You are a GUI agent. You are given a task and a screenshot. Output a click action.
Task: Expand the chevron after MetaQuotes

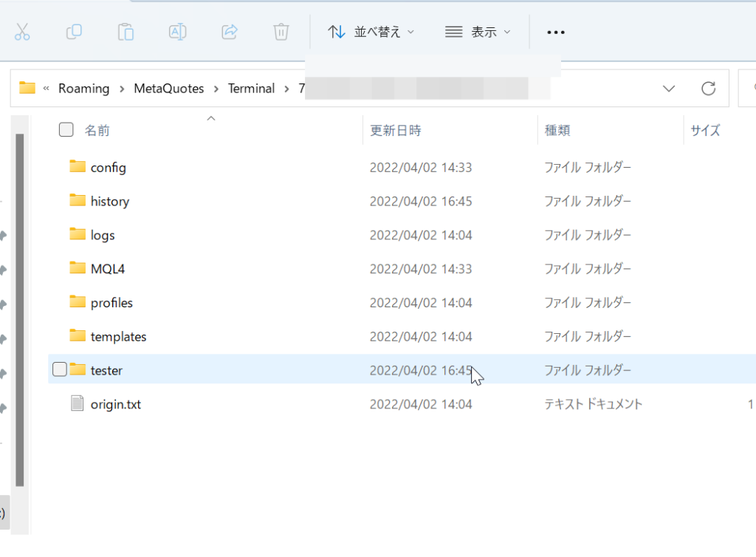[x=216, y=89]
